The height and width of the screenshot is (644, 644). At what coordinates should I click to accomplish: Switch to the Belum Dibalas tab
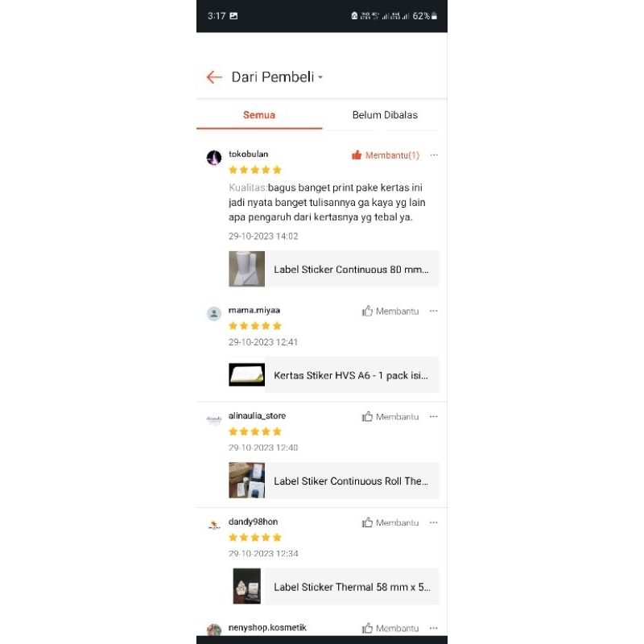point(385,115)
